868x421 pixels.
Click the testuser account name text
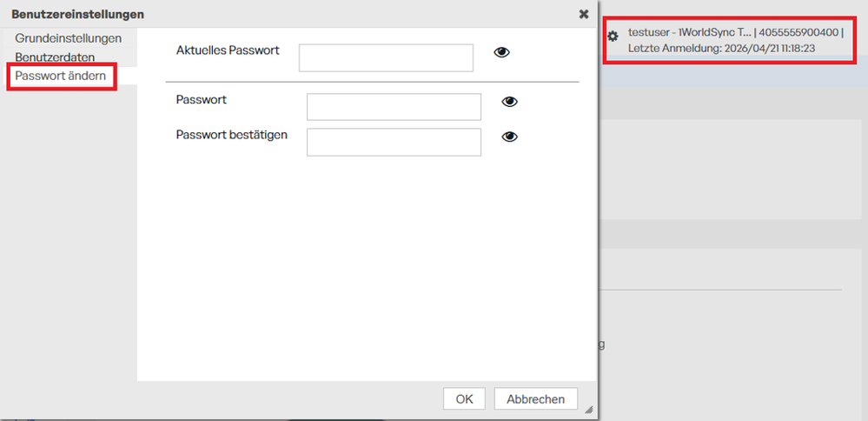[x=690, y=32]
